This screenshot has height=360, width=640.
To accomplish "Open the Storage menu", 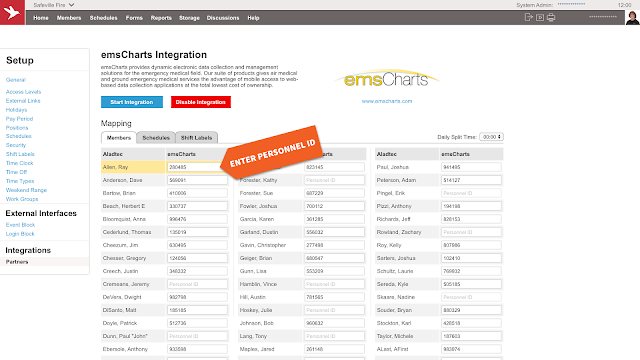I will (189, 18).
